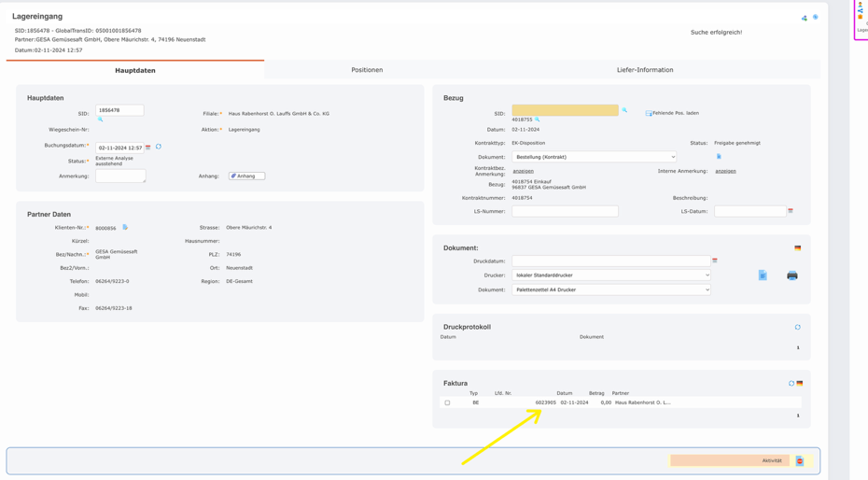Click the refresh icon in Faktura section

pyautogui.click(x=791, y=384)
